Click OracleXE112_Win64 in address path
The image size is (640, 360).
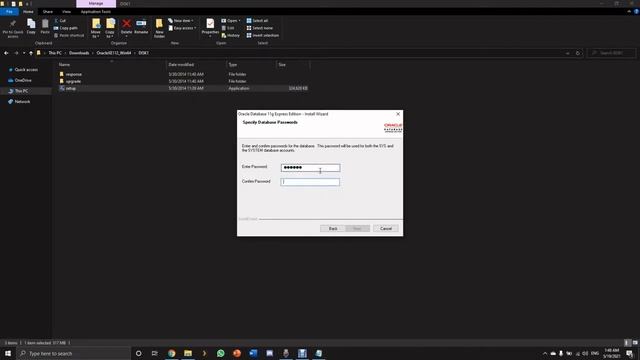point(114,53)
